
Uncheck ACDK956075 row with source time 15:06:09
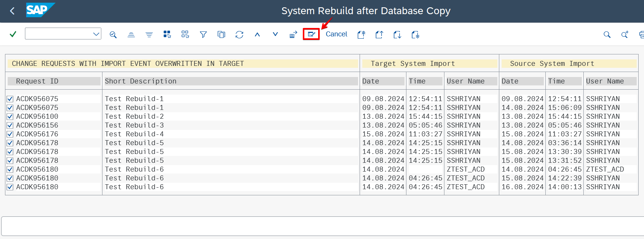click(10, 108)
